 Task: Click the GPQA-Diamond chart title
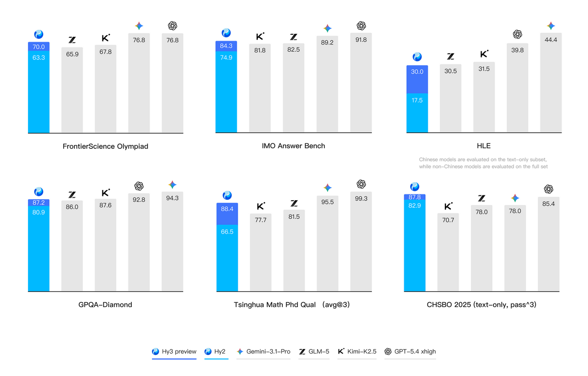pos(105,305)
